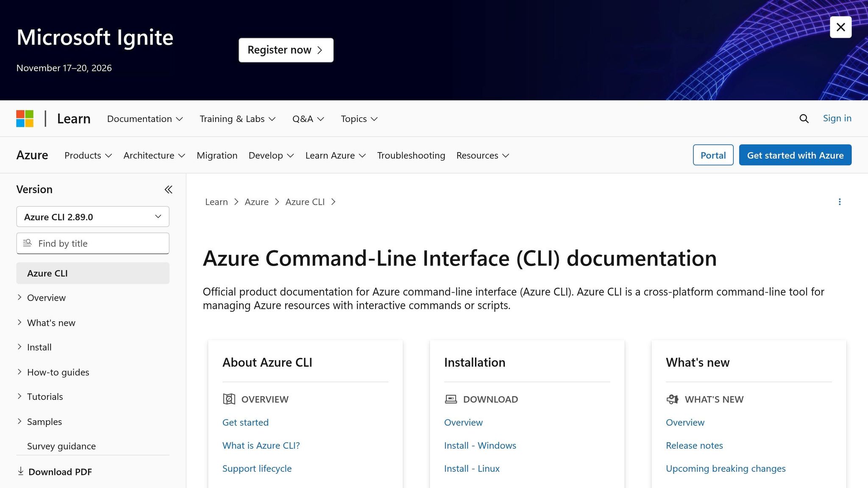Open Survey guidance in the sidebar
This screenshot has width=868, height=488.
click(61, 446)
